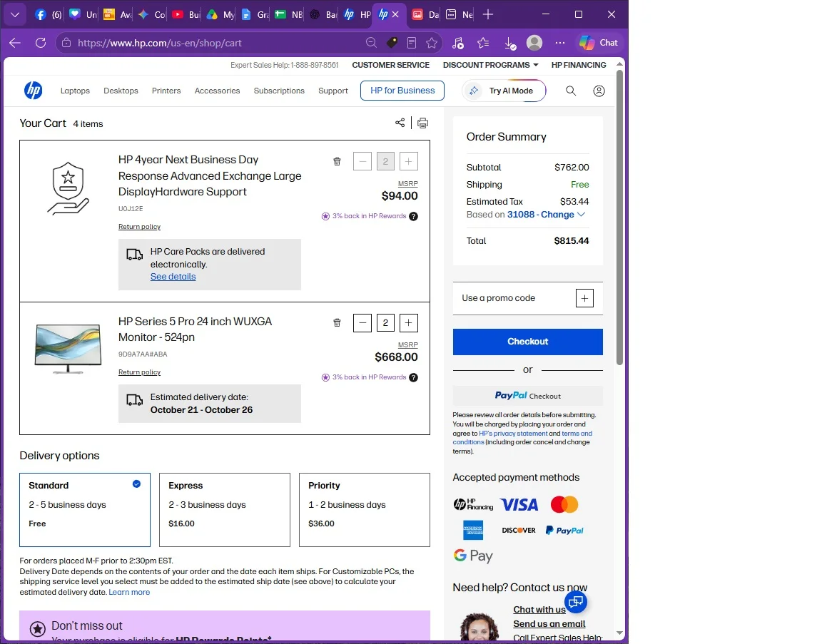Image resolution: width=822 pixels, height=644 pixels.
Task: Open Care Pack Return policy link
Action: click(139, 226)
